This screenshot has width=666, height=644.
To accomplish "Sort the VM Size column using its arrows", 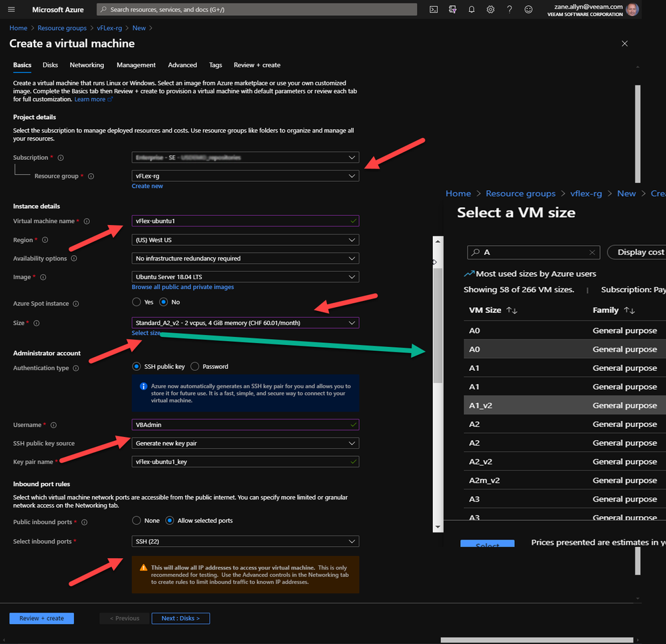I will pos(511,310).
